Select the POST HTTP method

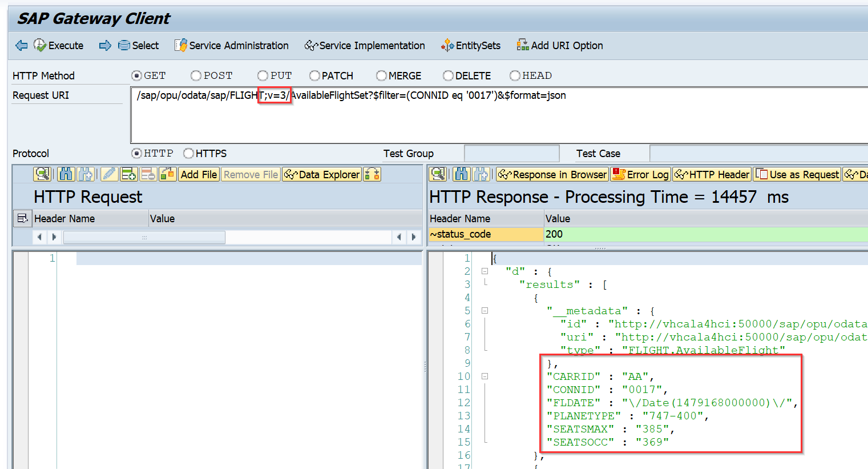196,75
